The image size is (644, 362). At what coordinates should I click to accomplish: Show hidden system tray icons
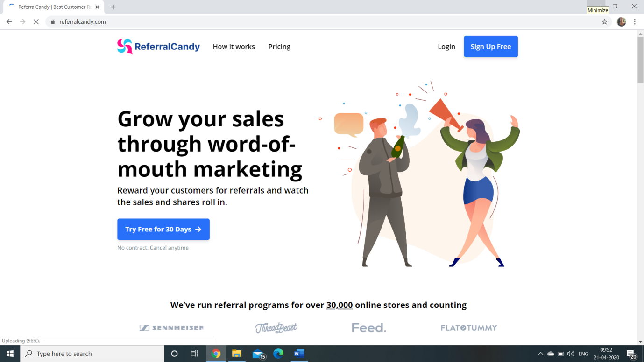[x=540, y=354]
